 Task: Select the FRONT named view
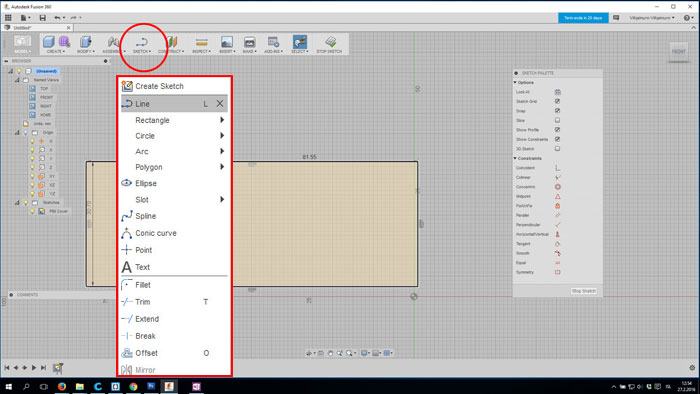(46, 97)
